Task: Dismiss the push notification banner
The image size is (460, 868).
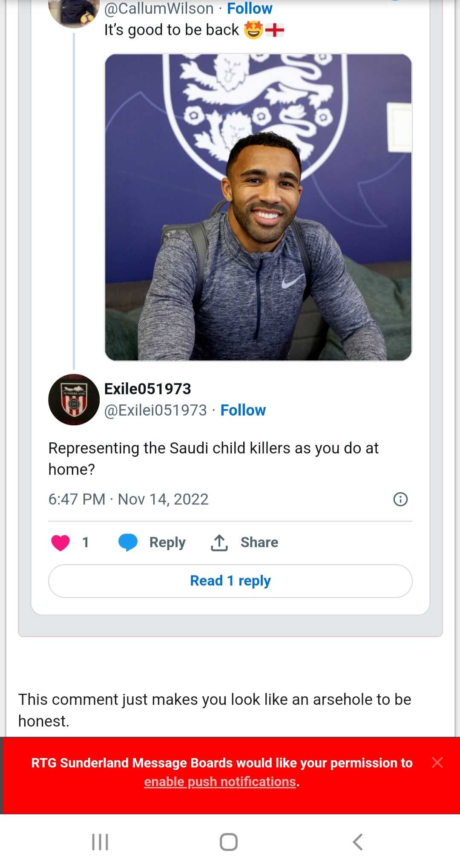Action: click(x=437, y=762)
